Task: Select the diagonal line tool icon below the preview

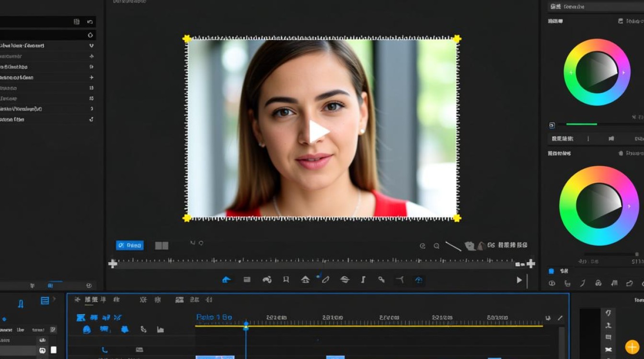Action: point(453,246)
